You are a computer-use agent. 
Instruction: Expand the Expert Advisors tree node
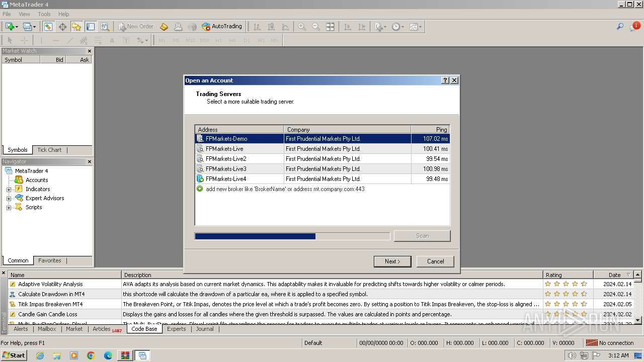9,199
